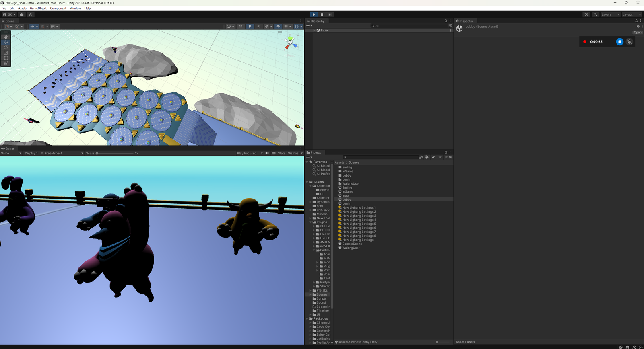The image size is (644, 349).
Task: Select the Rect transform tool
Action: pyautogui.click(x=6, y=58)
